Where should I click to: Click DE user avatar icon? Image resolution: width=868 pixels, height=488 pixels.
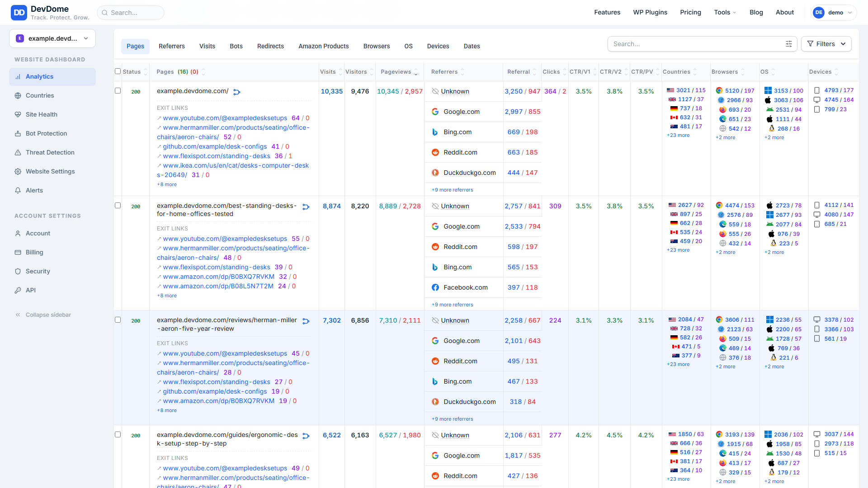819,13
